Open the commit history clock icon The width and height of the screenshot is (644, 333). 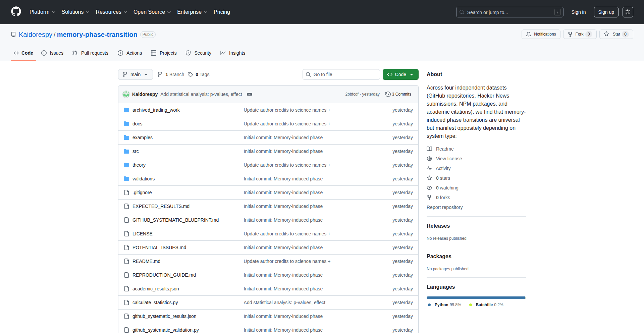click(388, 94)
